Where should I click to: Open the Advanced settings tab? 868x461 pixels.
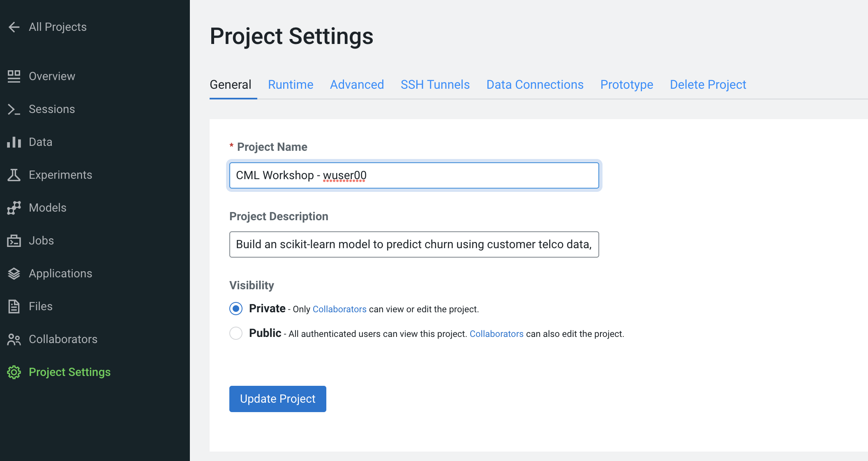pos(357,85)
